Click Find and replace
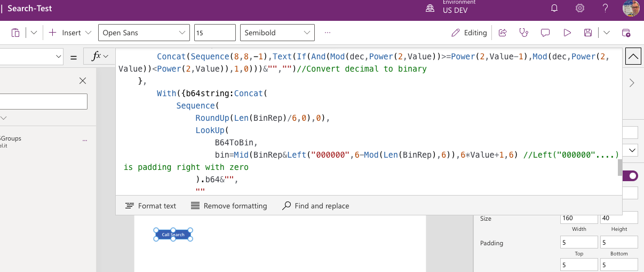The image size is (644, 272). click(315, 206)
